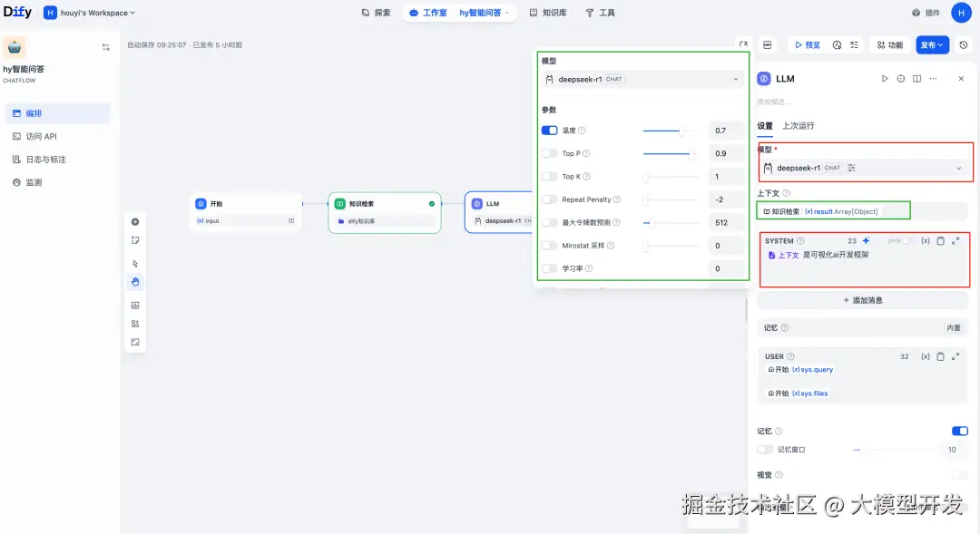Enable the Top P parameter switch

549,153
